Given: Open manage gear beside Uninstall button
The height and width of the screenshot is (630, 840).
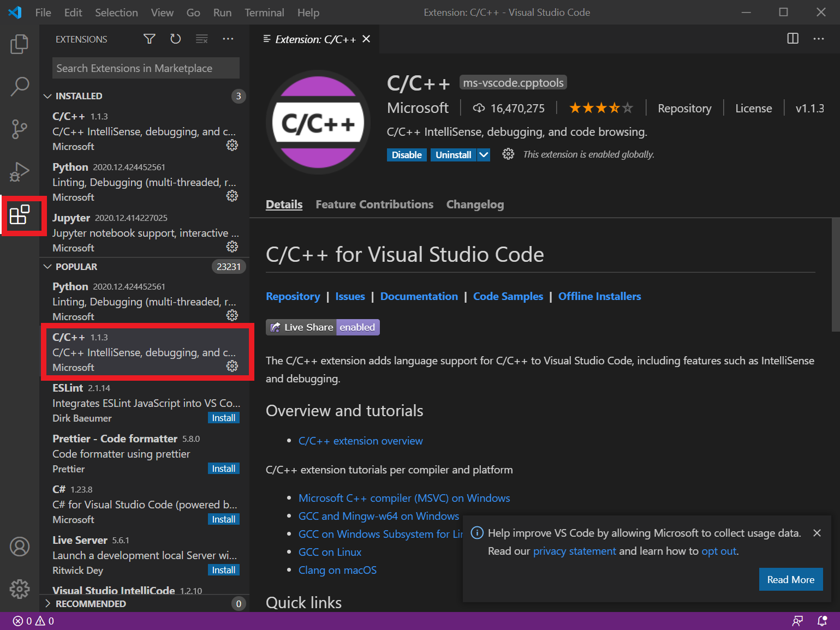Looking at the screenshot, I should pyautogui.click(x=508, y=154).
